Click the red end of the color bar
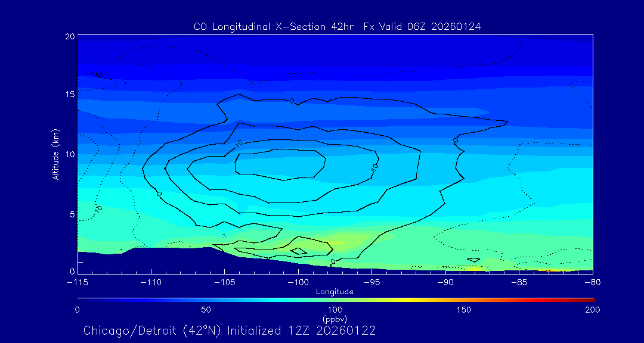 [589, 299]
